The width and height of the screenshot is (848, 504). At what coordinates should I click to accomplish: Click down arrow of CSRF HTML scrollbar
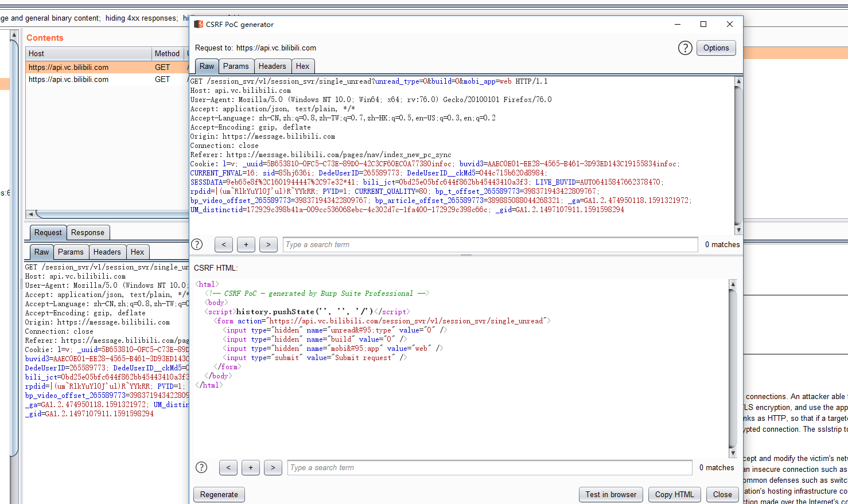click(x=733, y=454)
